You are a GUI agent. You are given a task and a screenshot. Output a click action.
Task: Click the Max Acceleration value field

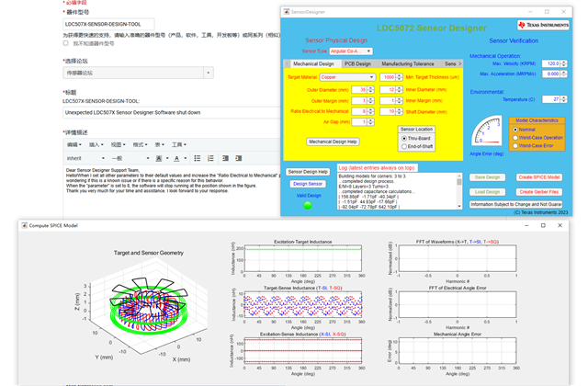[x=551, y=74]
